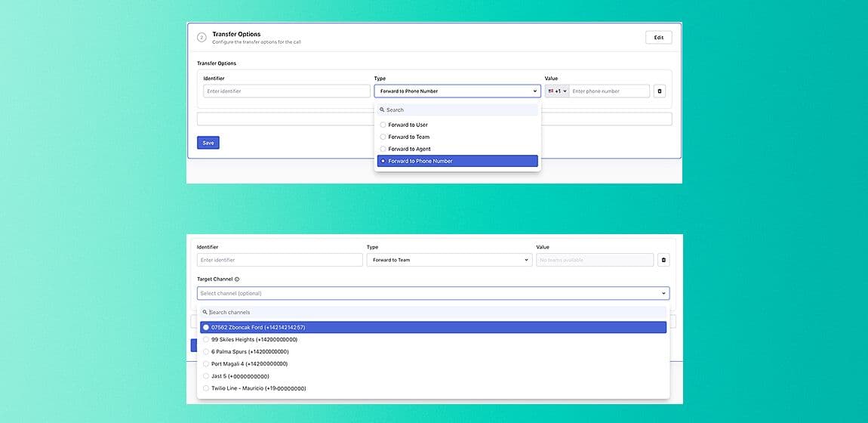Click the step 2 circle icon
This screenshot has height=423, width=868.
(x=202, y=38)
